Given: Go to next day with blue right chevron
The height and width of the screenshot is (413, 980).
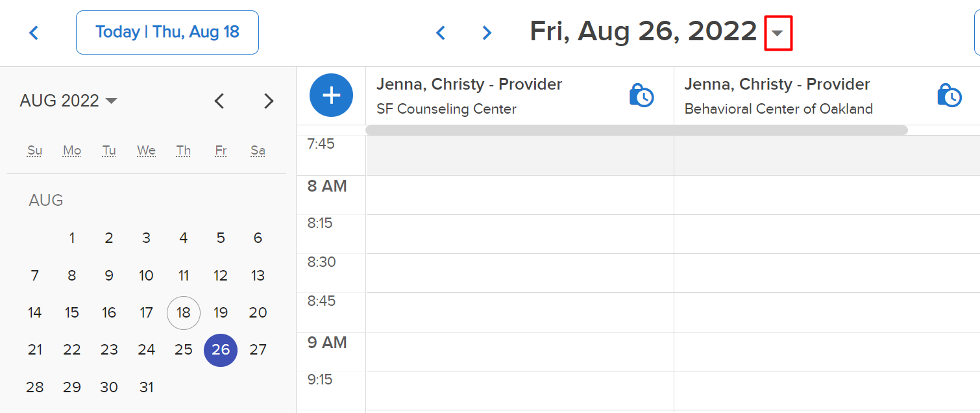Looking at the screenshot, I should point(487,32).
